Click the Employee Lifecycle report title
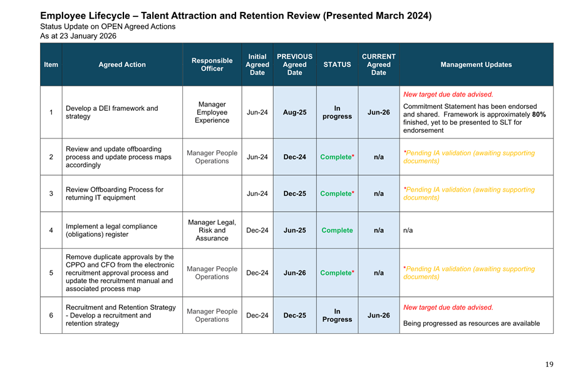563x392 pixels. tap(235, 16)
